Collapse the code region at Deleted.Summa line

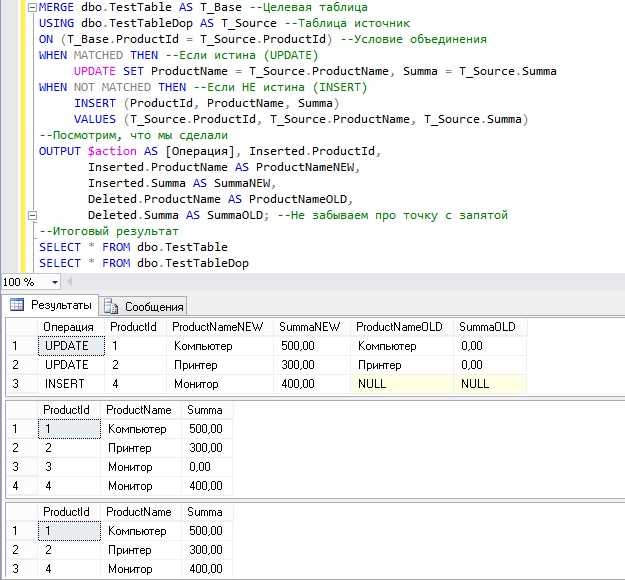pos(32,216)
